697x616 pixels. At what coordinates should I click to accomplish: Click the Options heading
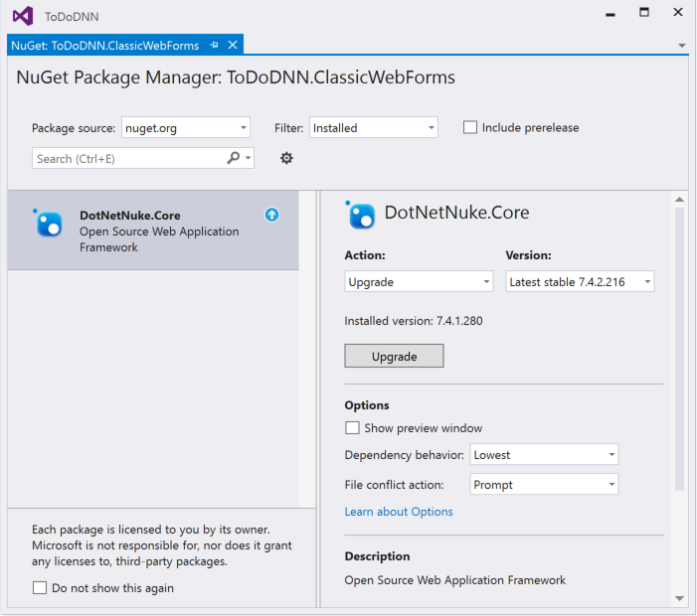click(367, 405)
